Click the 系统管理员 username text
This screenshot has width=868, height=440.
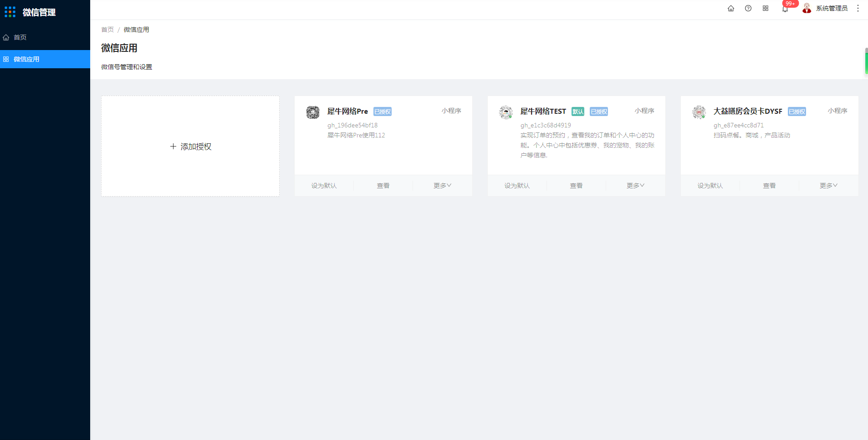(x=832, y=8)
